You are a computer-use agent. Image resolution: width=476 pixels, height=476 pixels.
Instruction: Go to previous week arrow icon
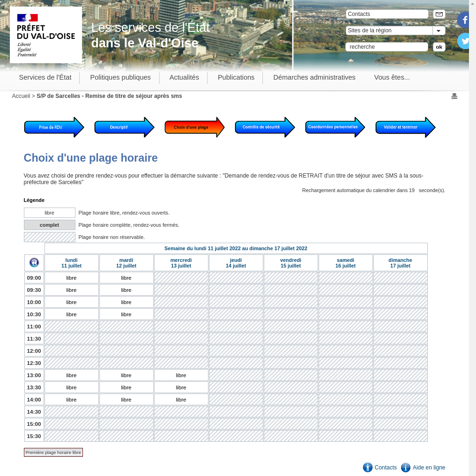tap(34, 262)
